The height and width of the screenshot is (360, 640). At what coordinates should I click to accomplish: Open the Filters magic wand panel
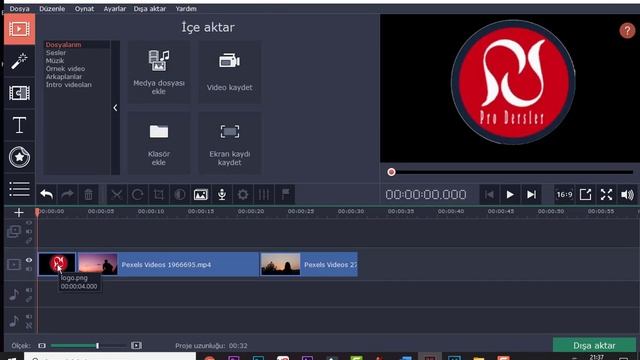(19, 61)
